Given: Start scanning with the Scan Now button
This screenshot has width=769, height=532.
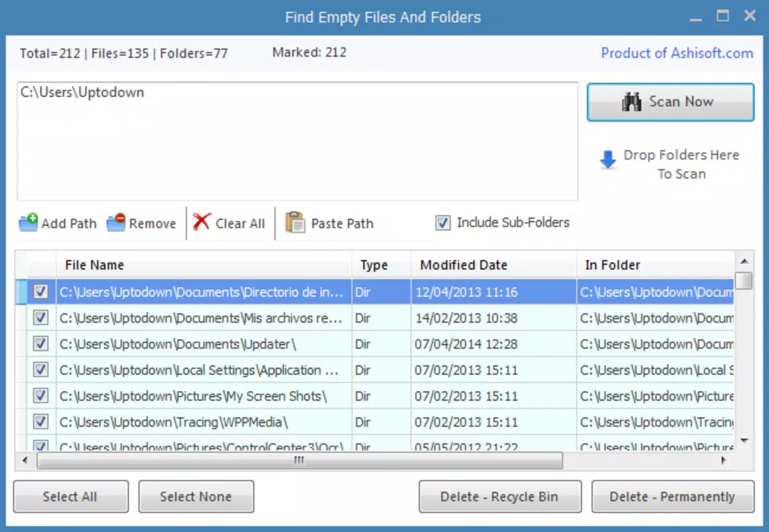Looking at the screenshot, I should (x=671, y=102).
